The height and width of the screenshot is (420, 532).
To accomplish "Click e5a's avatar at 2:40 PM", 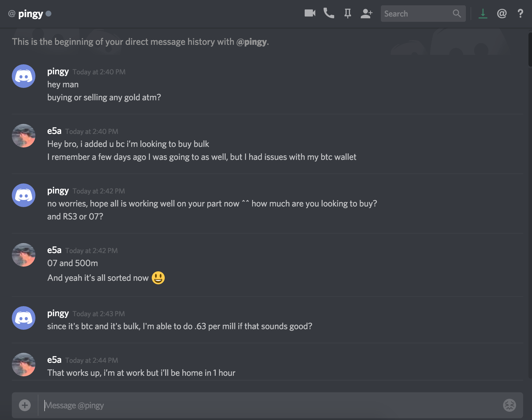I will click(24, 136).
